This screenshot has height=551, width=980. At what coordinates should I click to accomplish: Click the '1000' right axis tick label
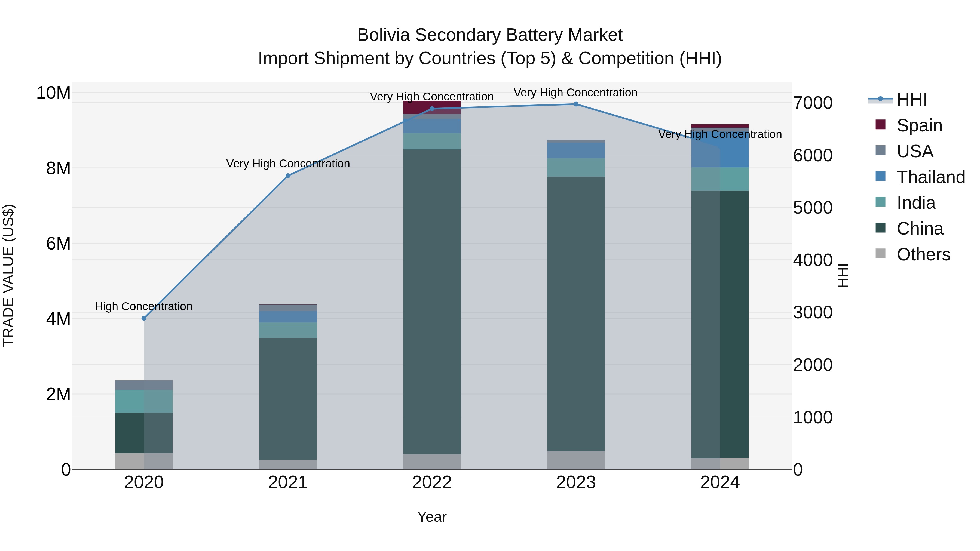coord(813,417)
